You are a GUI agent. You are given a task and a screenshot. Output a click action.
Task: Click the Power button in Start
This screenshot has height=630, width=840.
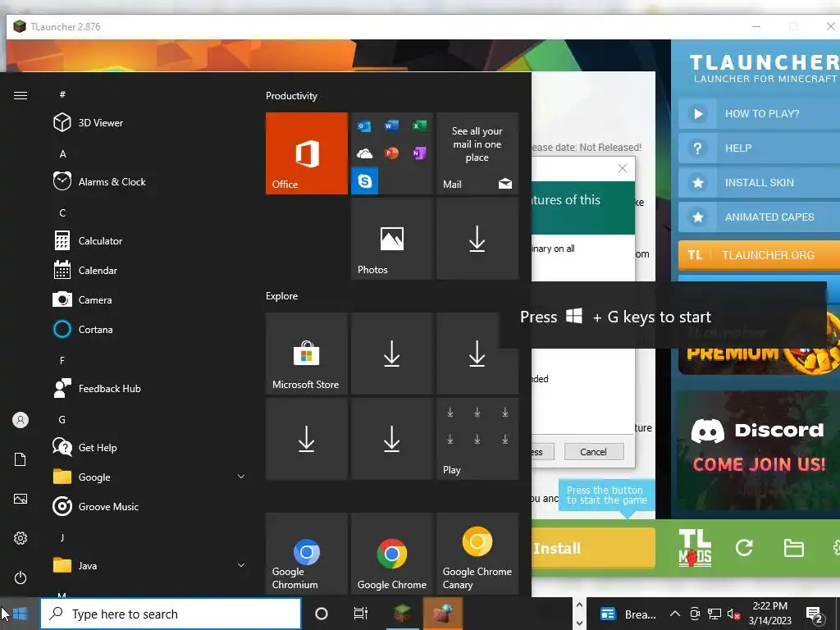[21, 577]
